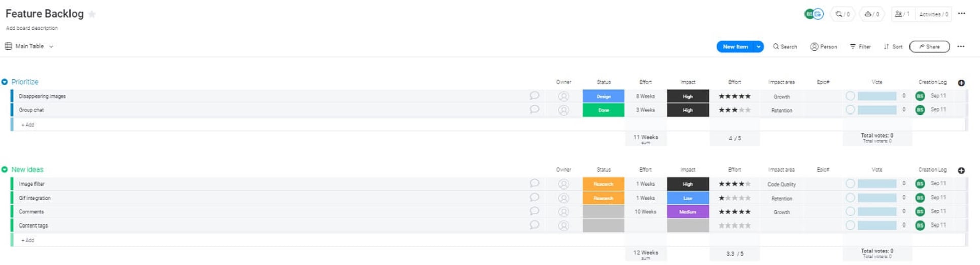980x265 pixels.
Task: Click the New ideas group title
Action: coord(27,169)
